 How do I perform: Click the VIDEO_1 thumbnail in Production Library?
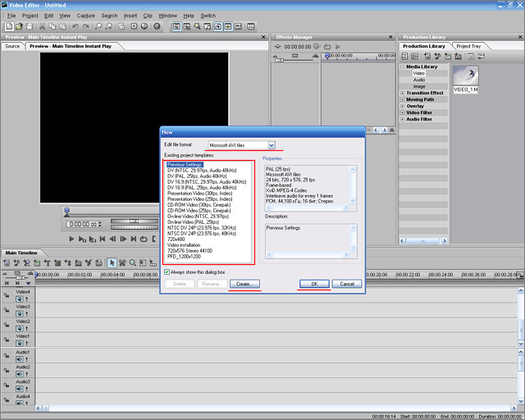click(465, 75)
